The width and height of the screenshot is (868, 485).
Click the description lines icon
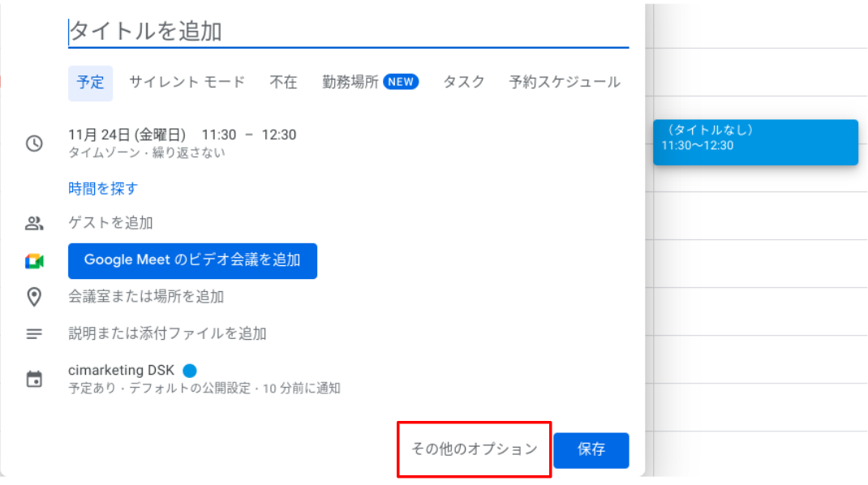point(34,334)
